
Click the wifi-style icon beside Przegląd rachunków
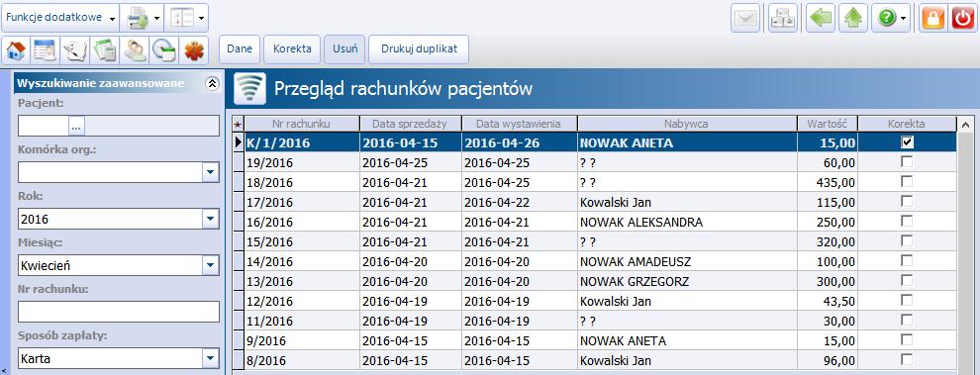(x=250, y=89)
